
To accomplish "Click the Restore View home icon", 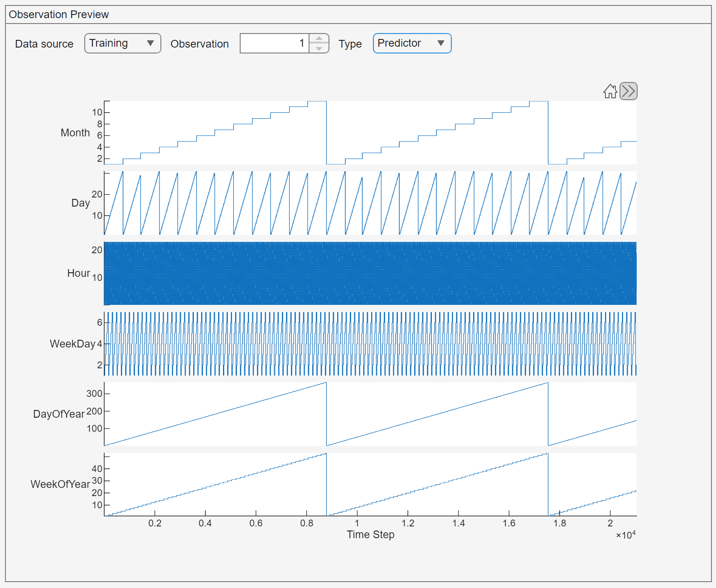I will click(610, 92).
